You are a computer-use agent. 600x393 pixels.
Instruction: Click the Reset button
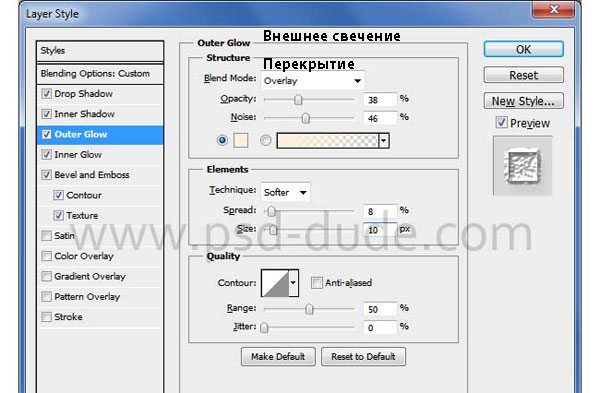(523, 75)
